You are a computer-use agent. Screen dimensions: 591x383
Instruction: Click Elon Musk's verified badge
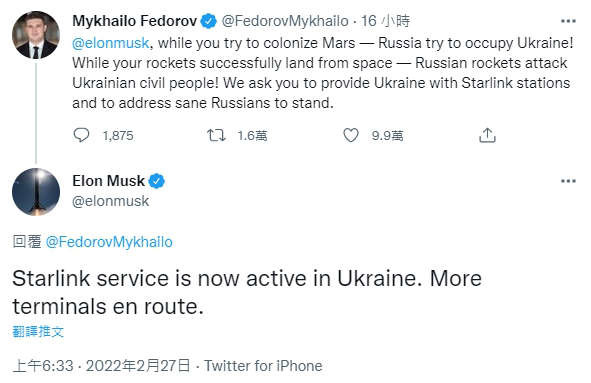pos(156,181)
